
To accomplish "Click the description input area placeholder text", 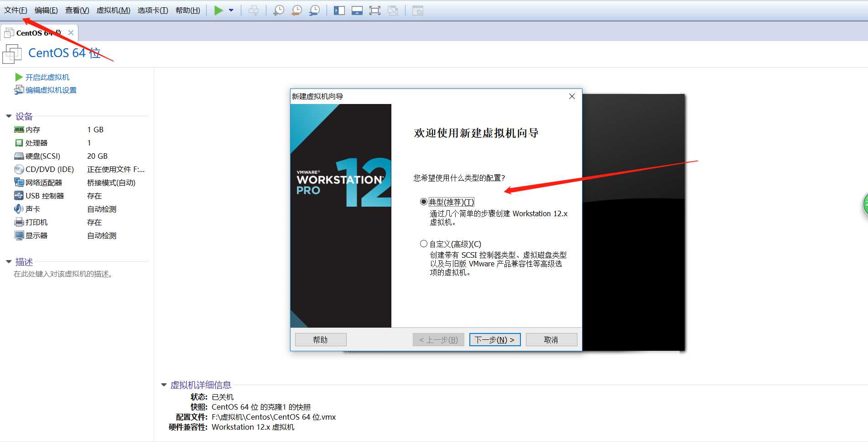I will point(63,274).
